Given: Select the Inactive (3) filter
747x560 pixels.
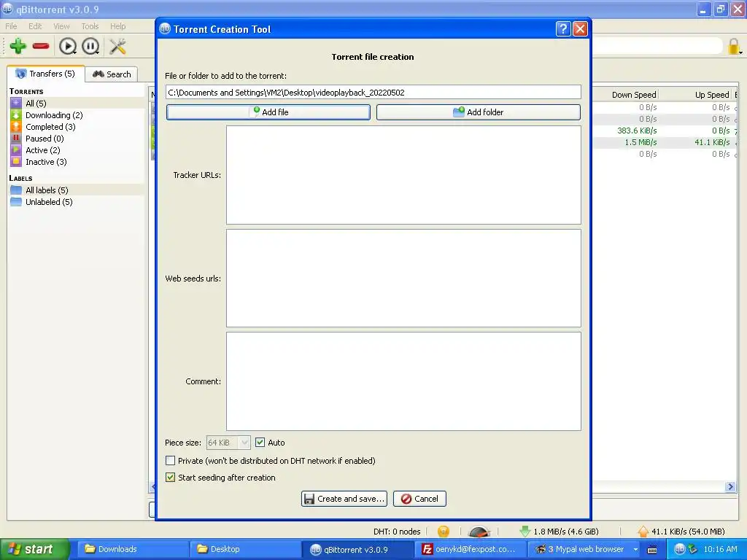Looking at the screenshot, I should coord(46,162).
